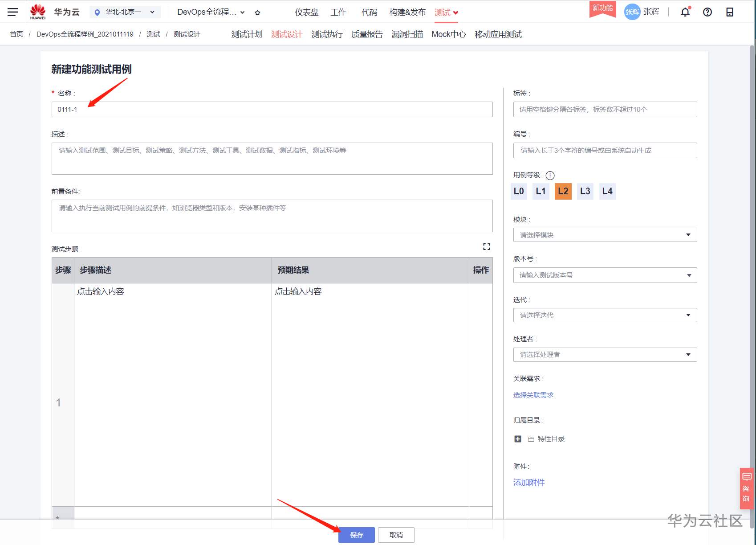Go to 仪表盘 dashboard menu
The image size is (756, 545).
[x=307, y=12]
